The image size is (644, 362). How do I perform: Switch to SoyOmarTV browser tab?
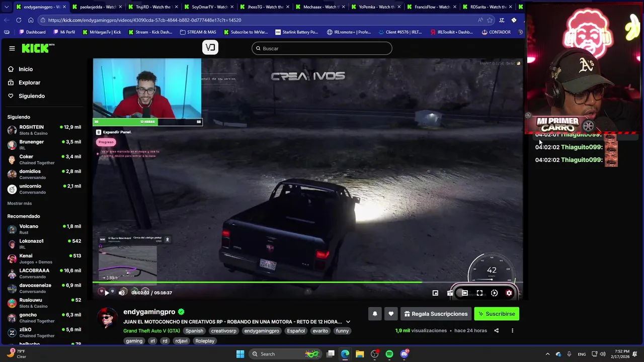pyautogui.click(x=209, y=7)
